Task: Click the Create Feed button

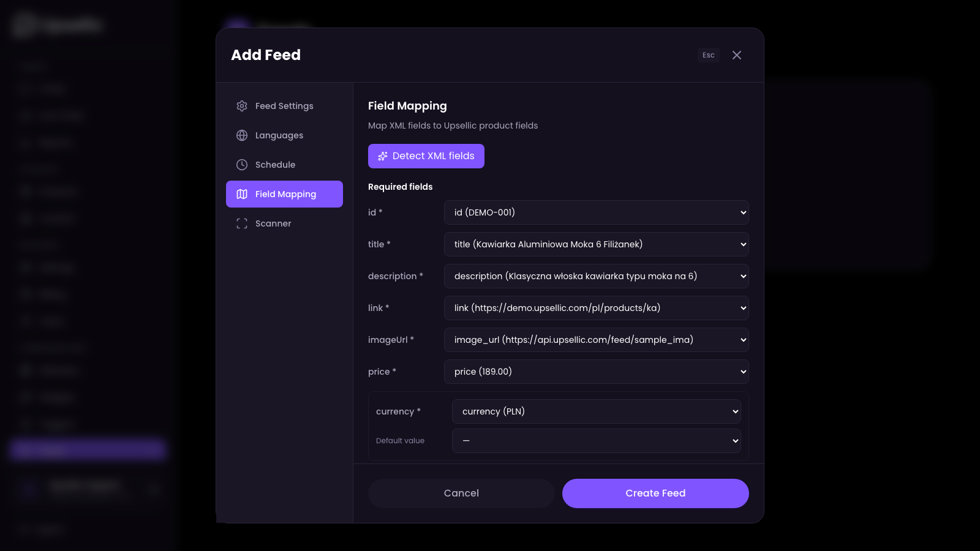Action: pyautogui.click(x=655, y=493)
